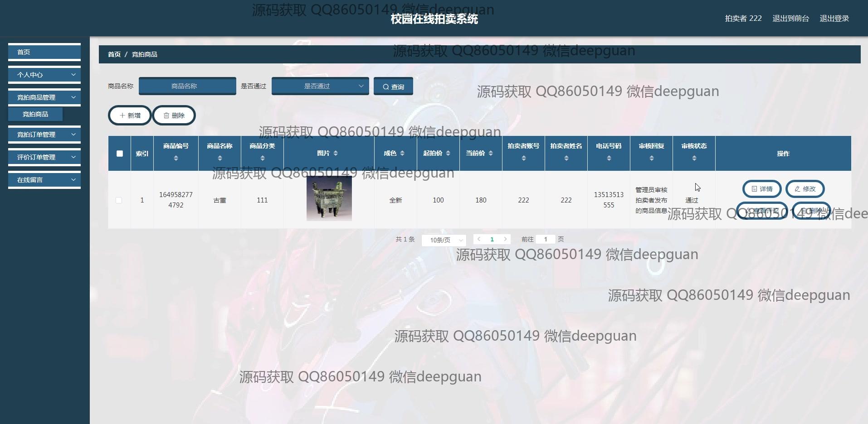This screenshot has width=868, height=424.
Task: Click the 前往 page number input
Action: [546, 239]
